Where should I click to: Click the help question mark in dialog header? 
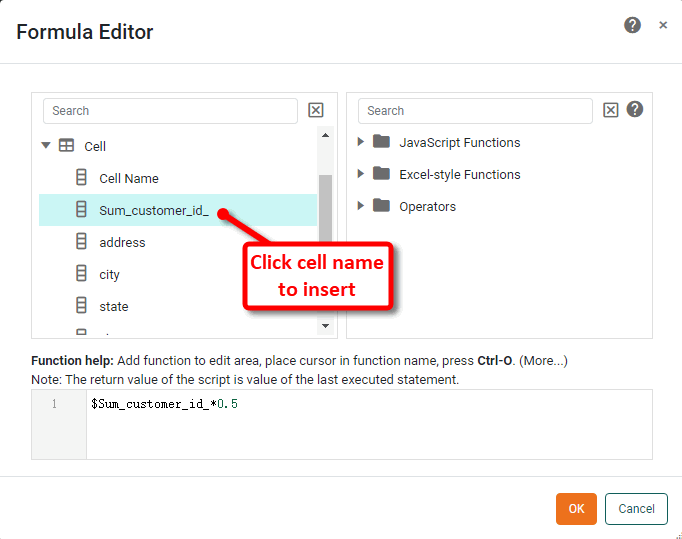(632, 25)
